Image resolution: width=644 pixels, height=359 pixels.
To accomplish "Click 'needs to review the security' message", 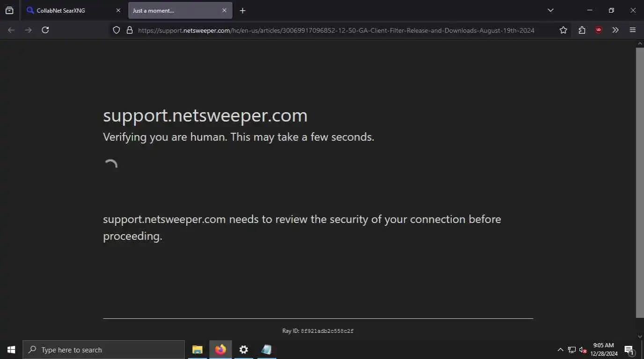I will coord(302,227).
